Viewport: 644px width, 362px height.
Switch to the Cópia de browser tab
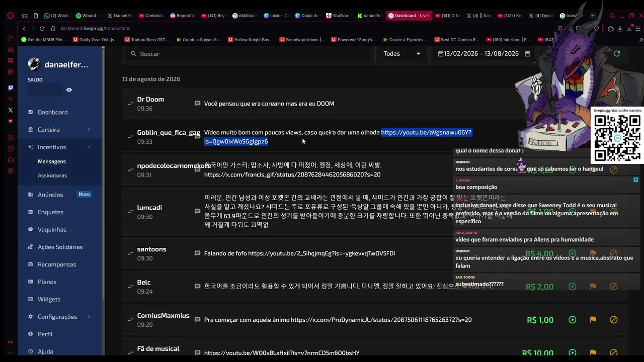pos(307,16)
